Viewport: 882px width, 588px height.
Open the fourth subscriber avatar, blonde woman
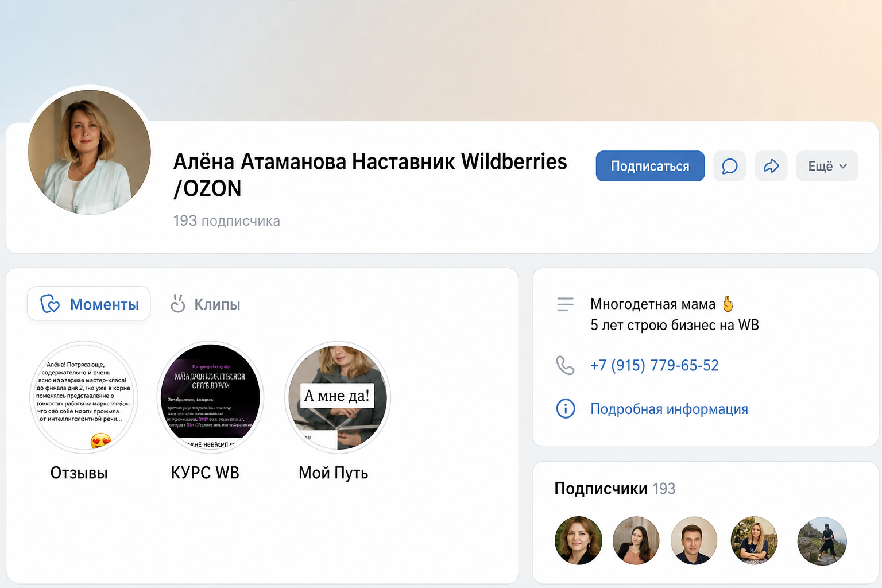[x=754, y=541]
